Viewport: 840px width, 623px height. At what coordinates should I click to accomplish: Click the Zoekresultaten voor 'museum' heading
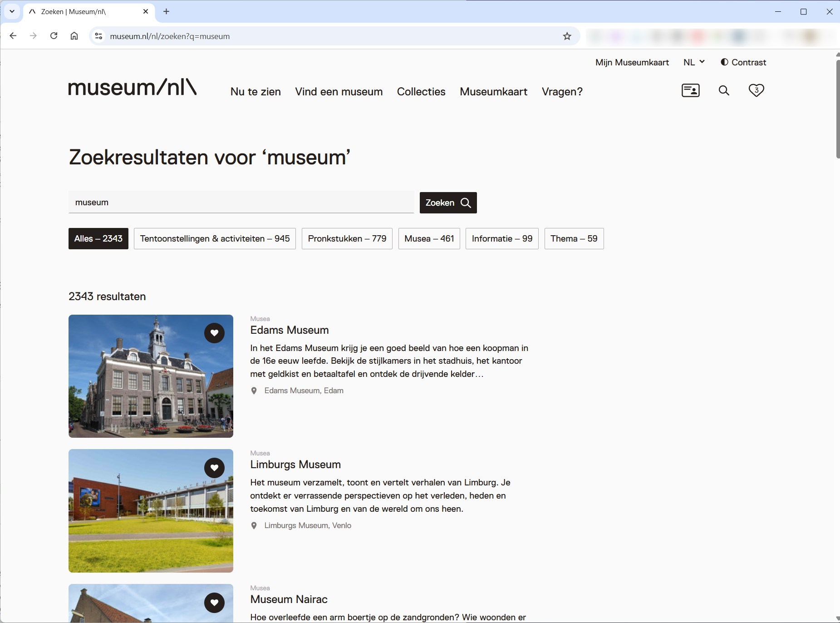(210, 158)
